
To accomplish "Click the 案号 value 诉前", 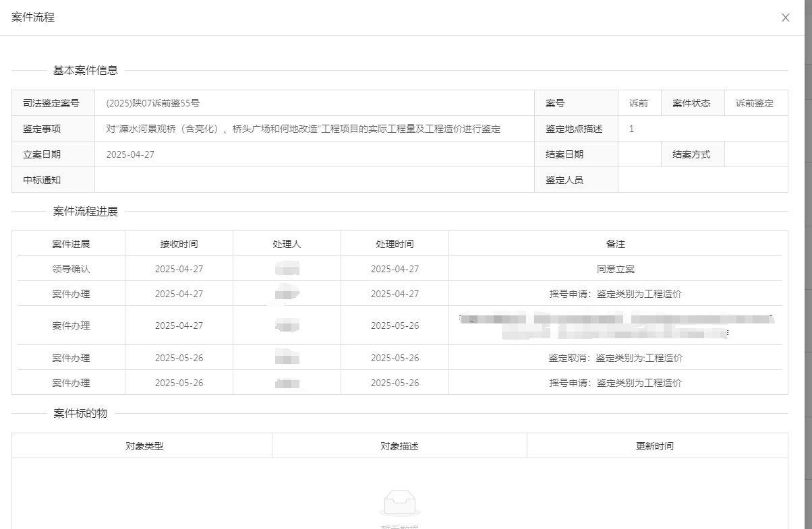I will (638, 103).
